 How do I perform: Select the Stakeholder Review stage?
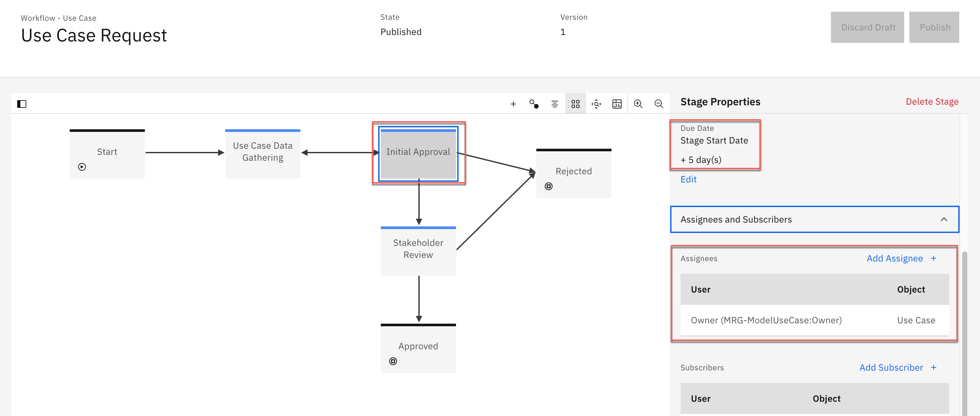click(418, 250)
